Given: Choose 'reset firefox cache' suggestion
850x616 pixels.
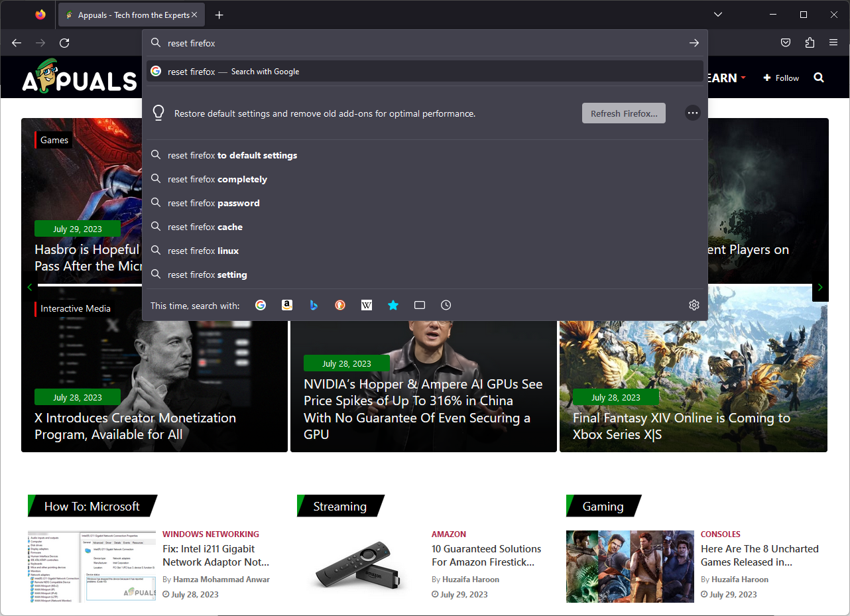Looking at the screenshot, I should [x=205, y=227].
